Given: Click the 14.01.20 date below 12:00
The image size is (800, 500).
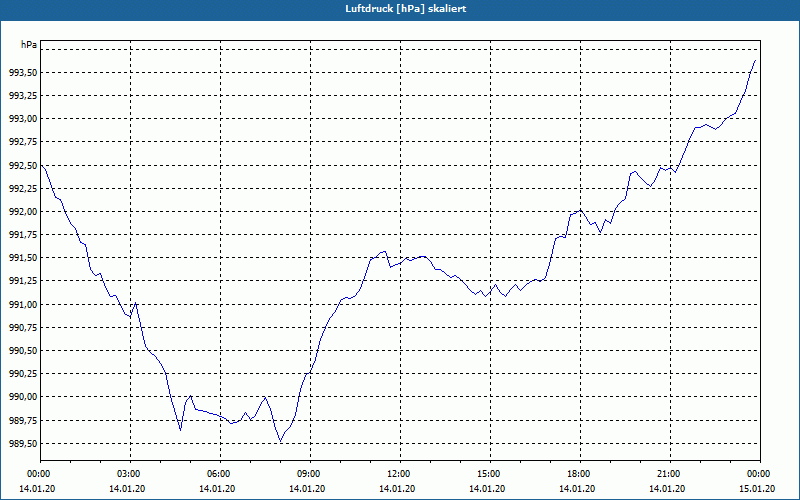Looking at the screenshot, I should [x=397, y=489].
